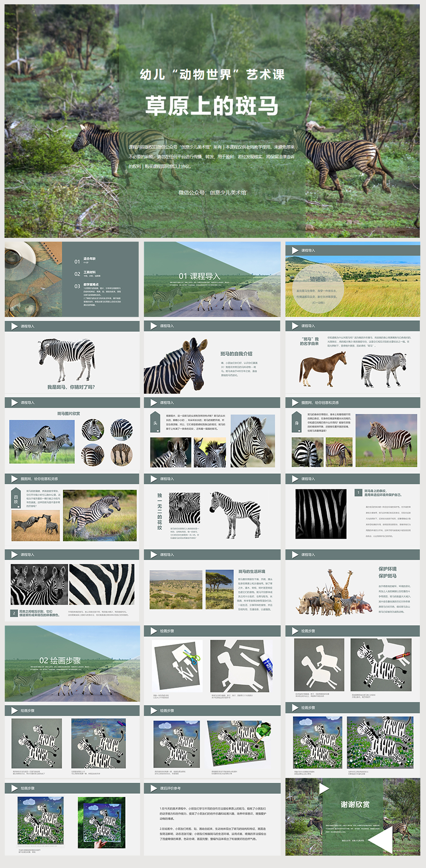Click the play triangle on 课后评价参考 header
Viewport: 426px width, 868px height.
153,788
